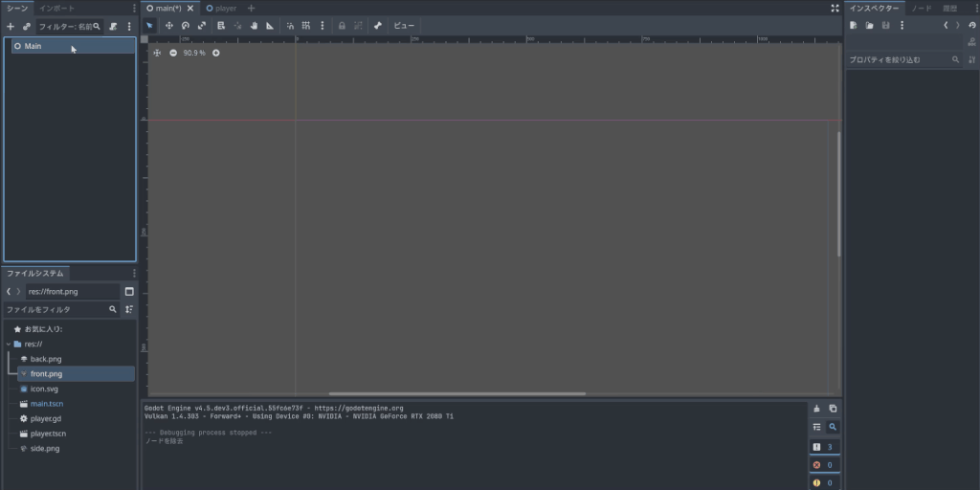
Task: Click the change rotation pivot tool
Action: [x=237, y=26]
